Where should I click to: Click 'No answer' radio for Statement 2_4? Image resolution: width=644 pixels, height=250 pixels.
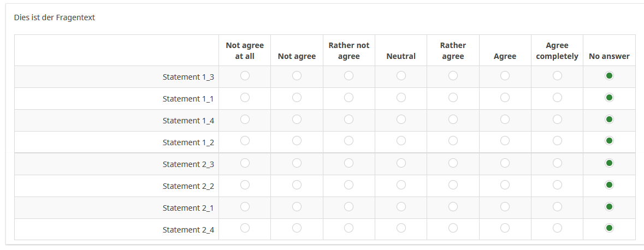tap(609, 228)
